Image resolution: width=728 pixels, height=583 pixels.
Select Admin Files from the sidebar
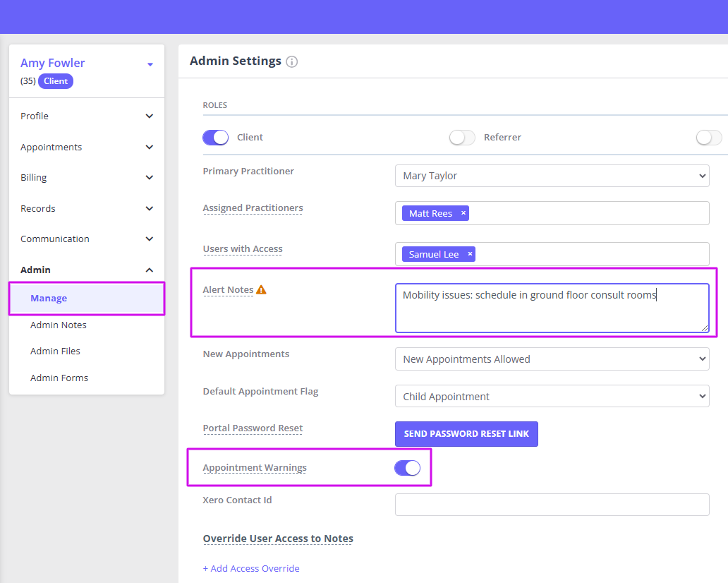[x=56, y=351]
